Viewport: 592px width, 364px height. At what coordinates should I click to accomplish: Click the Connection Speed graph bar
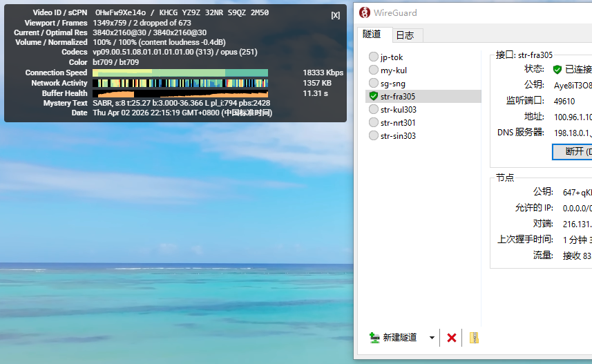click(x=180, y=73)
